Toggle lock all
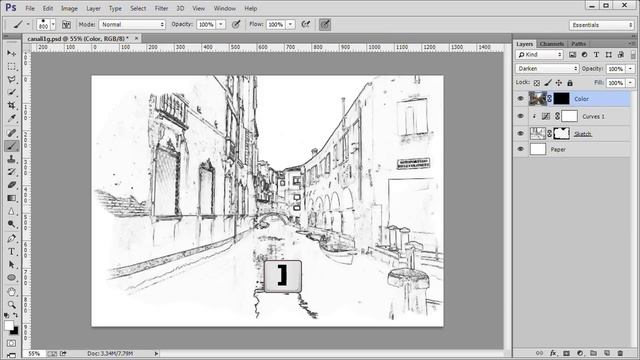This screenshot has width=640, height=360. click(x=570, y=83)
